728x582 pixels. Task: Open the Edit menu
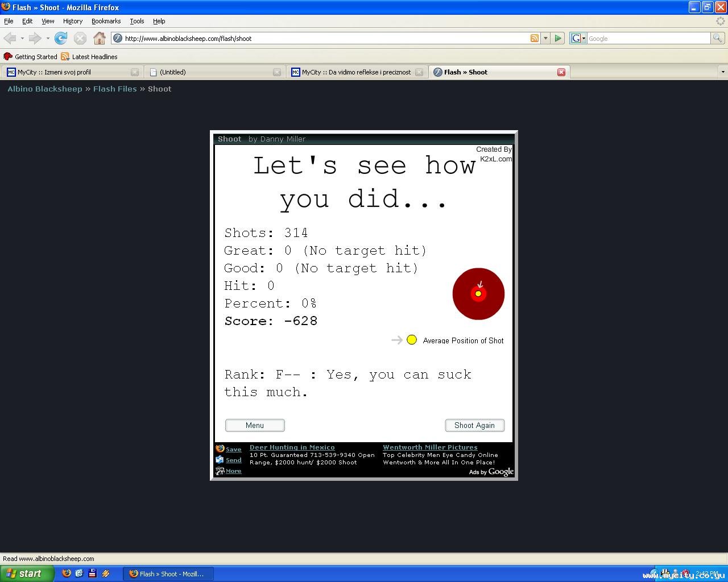tap(27, 21)
